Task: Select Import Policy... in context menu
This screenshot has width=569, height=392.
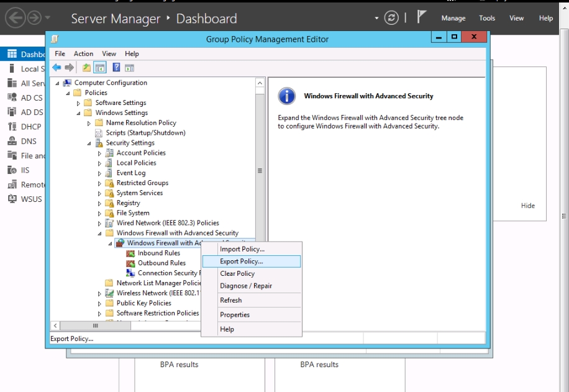Action: pyautogui.click(x=242, y=249)
